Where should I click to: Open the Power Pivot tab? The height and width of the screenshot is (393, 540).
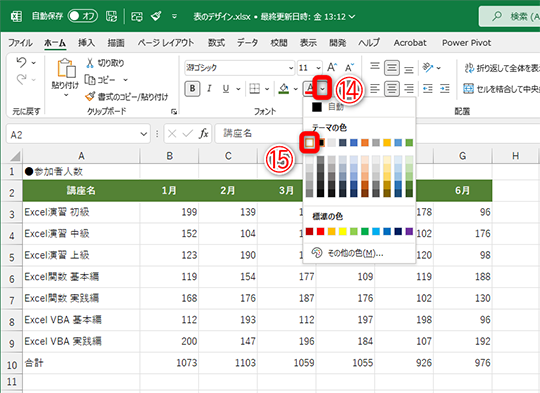(467, 43)
